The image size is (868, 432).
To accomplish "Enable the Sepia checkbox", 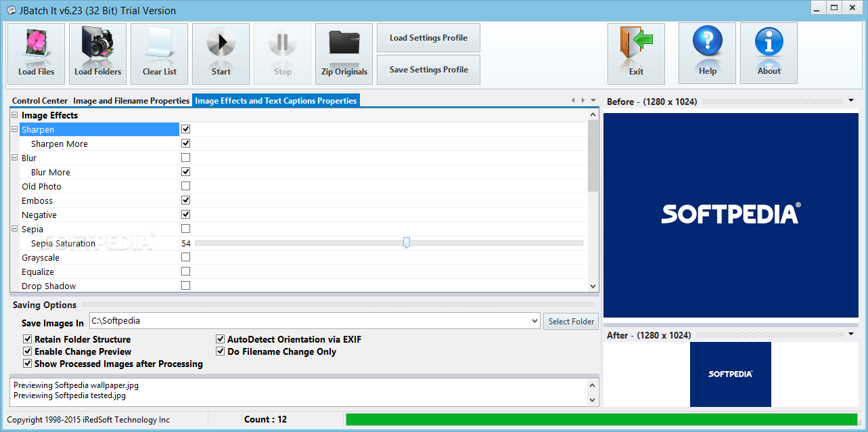I will 186,228.
